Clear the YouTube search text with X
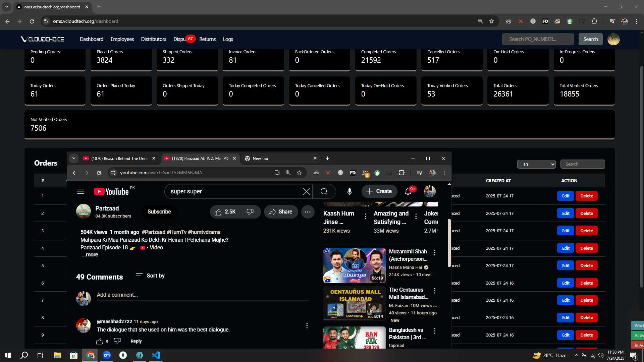This screenshot has width=644, height=362. click(x=306, y=191)
